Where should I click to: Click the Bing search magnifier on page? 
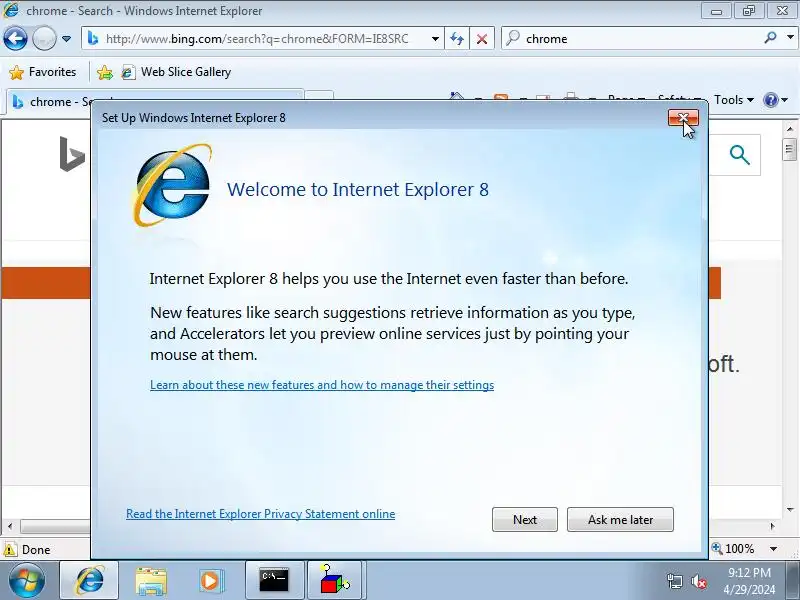coord(739,155)
